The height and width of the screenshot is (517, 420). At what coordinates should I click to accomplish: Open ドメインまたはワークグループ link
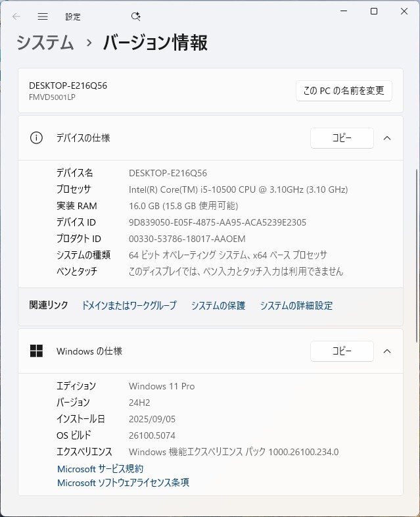[x=129, y=305]
